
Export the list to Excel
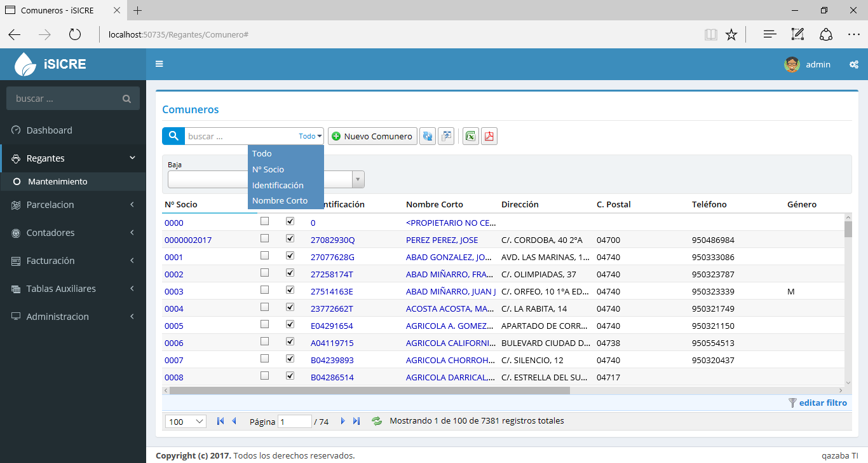point(471,136)
